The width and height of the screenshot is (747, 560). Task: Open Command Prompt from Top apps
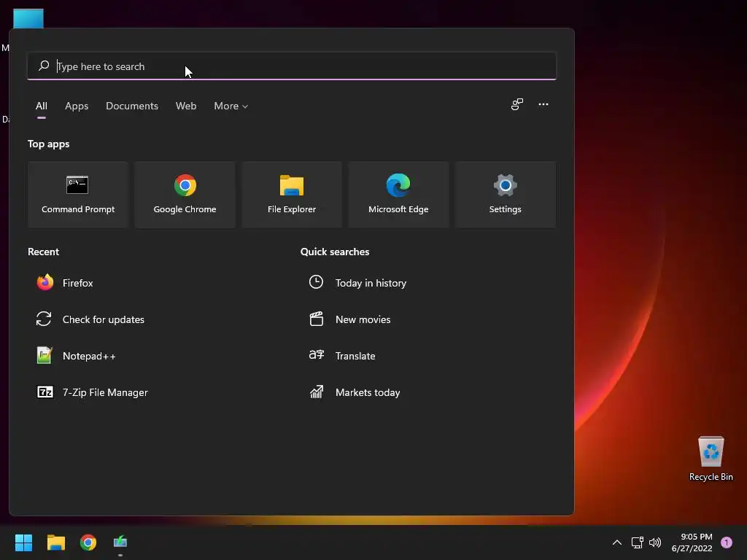(78, 195)
